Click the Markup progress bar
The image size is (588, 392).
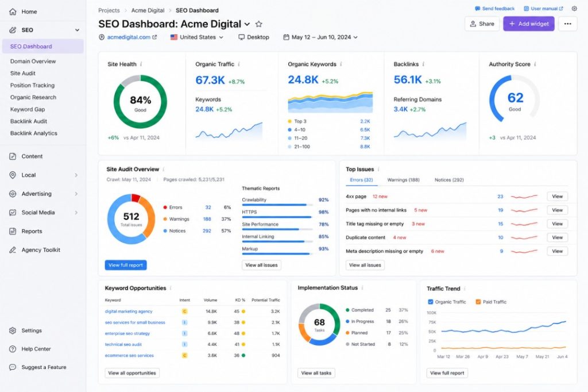[x=277, y=254]
